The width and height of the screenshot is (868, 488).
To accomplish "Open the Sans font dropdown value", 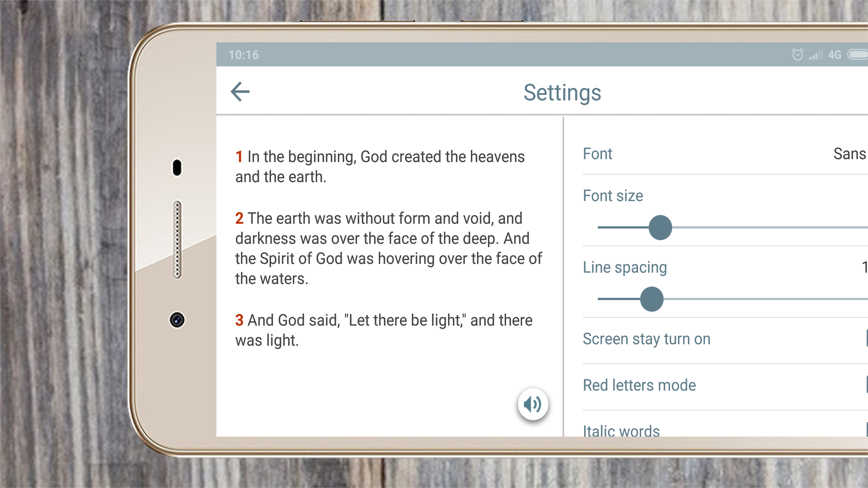I will [849, 154].
